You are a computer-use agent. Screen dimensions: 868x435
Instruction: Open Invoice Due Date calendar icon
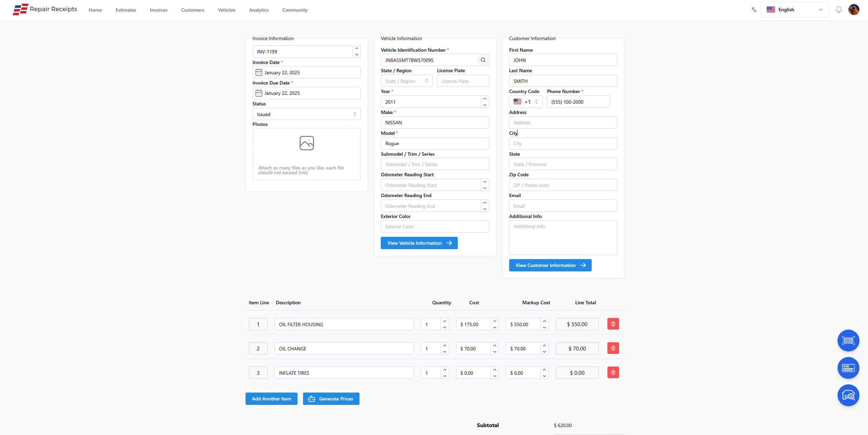click(x=259, y=93)
